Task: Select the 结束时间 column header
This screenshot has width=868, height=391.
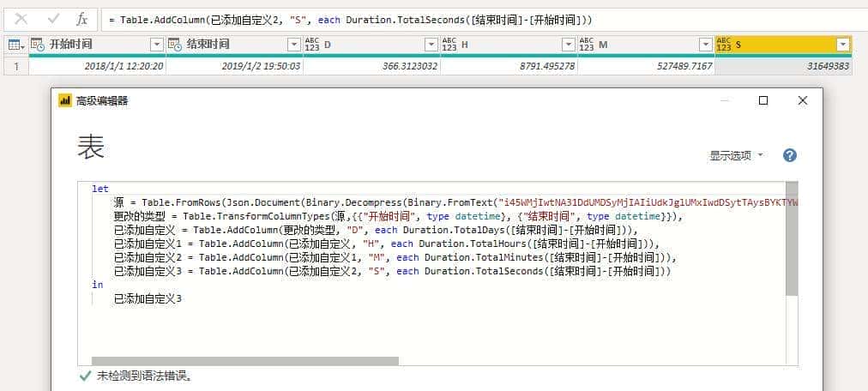Action: pyautogui.click(x=234, y=45)
